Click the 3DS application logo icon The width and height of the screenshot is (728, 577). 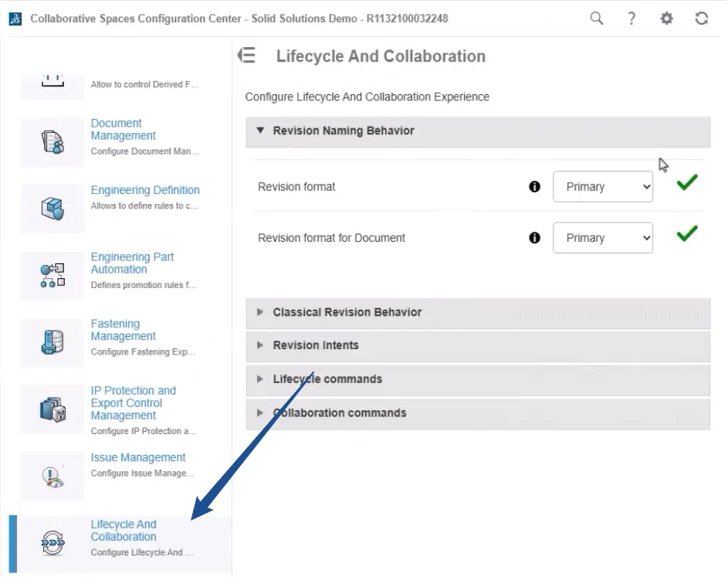click(x=15, y=19)
